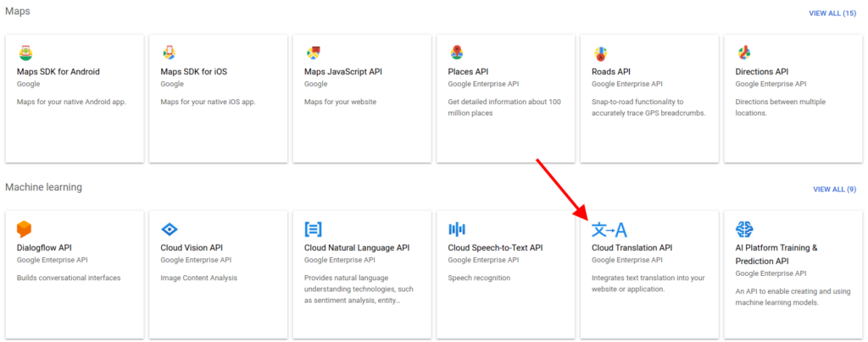
Task: Select the Dialogflow API title
Action: click(44, 247)
